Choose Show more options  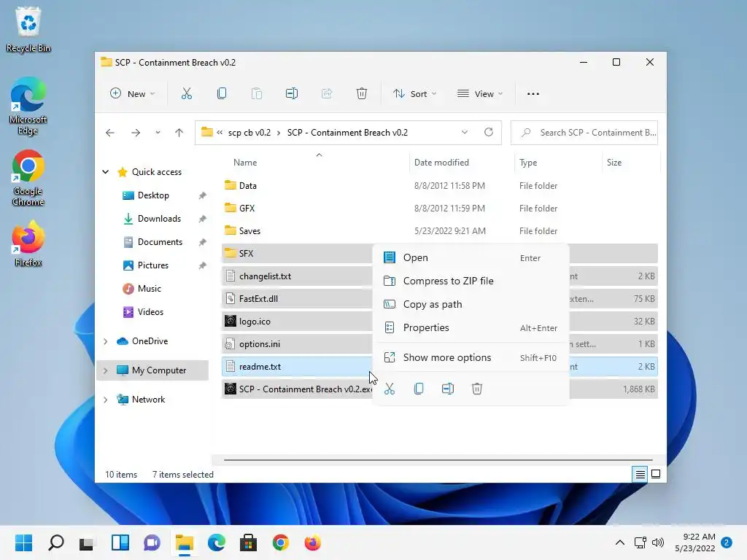pyautogui.click(x=471, y=357)
